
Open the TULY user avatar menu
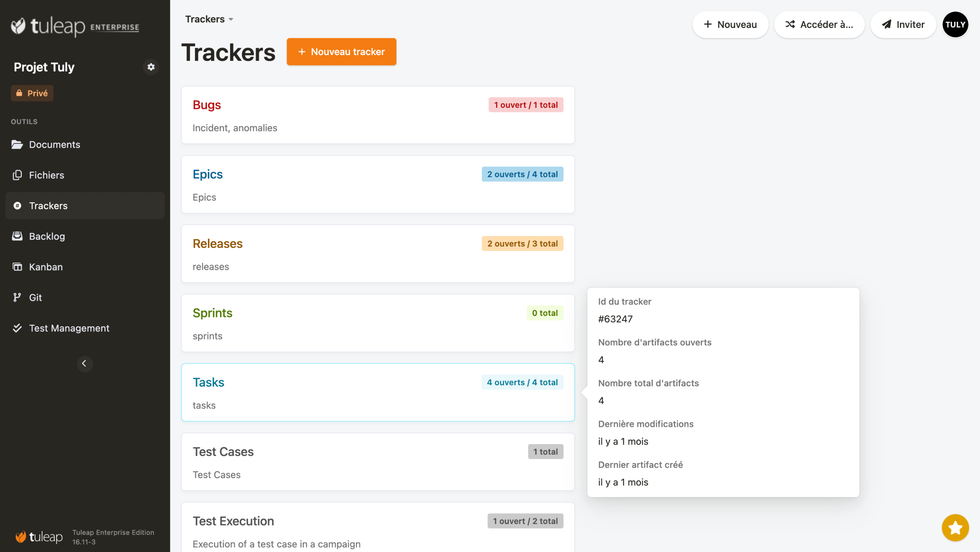(x=955, y=24)
